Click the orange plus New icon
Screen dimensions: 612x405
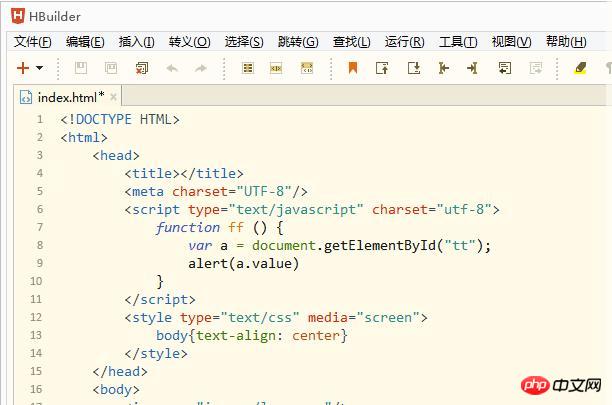[23, 68]
